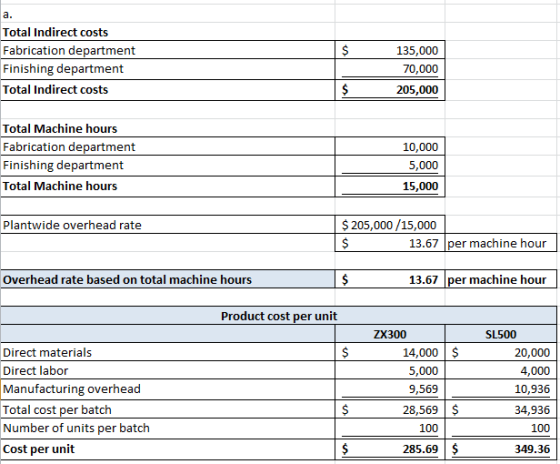The height and width of the screenshot is (464, 560).
Task: Click the non-bold 'per machine hour' label
Action: point(497,243)
